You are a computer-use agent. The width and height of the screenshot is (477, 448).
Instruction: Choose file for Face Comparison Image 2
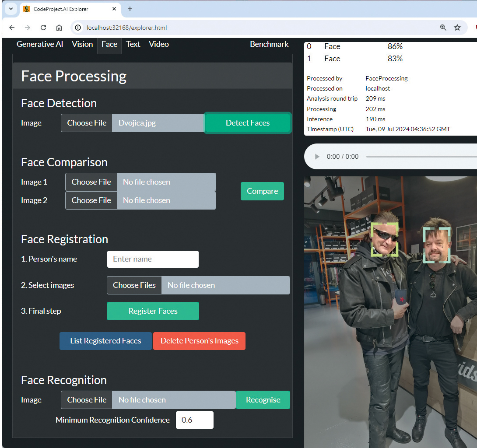91,200
